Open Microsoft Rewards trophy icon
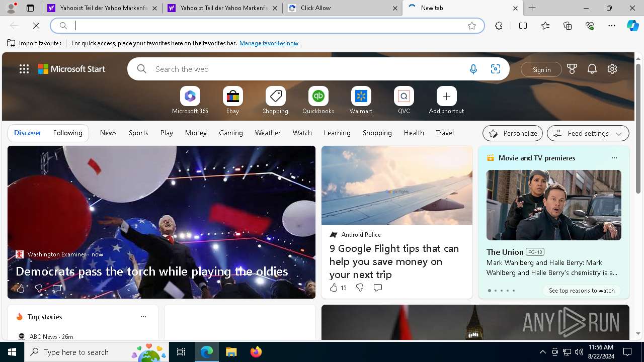 (x=572, y=69)
